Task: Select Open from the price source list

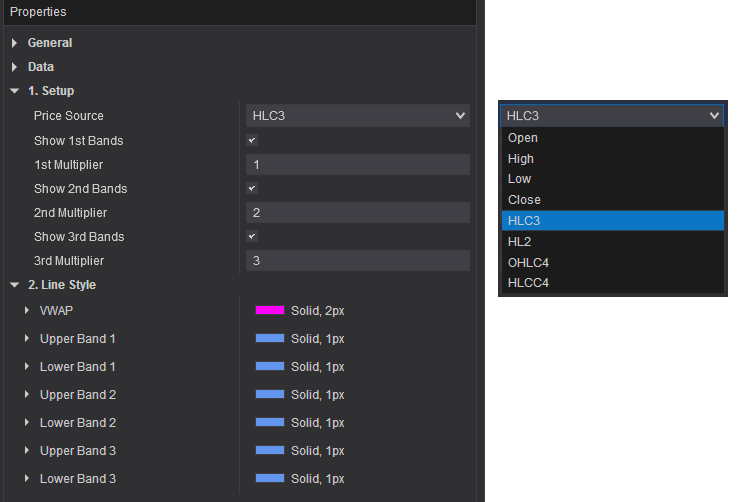Action: [x=523, y=138]
